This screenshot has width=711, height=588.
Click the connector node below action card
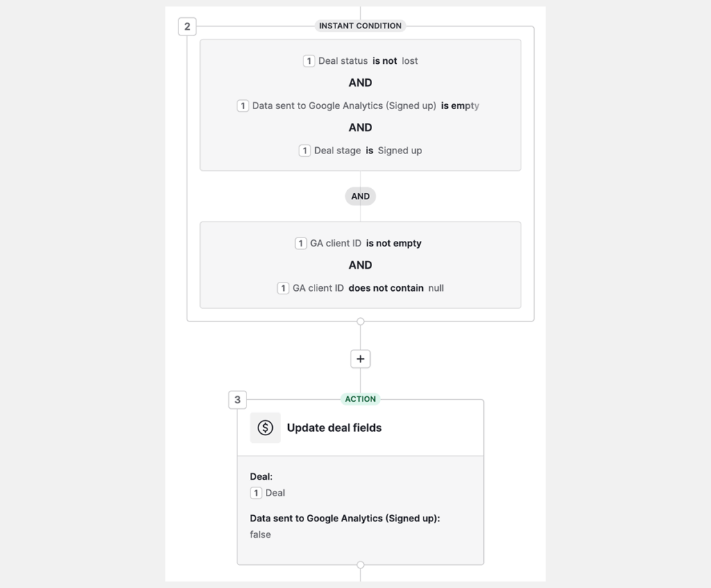[x=360, y=565]
